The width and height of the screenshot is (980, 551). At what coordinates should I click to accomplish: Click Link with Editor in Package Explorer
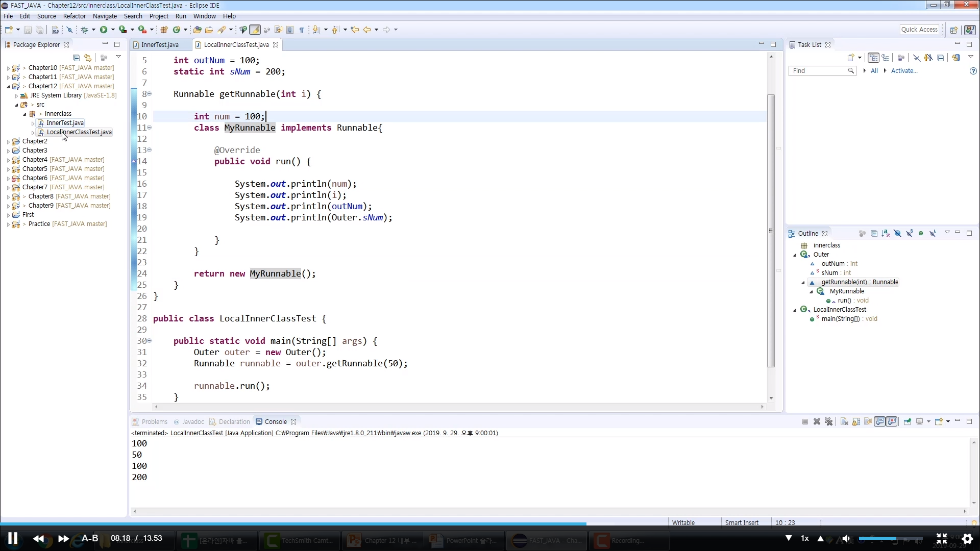click(88, 58)
